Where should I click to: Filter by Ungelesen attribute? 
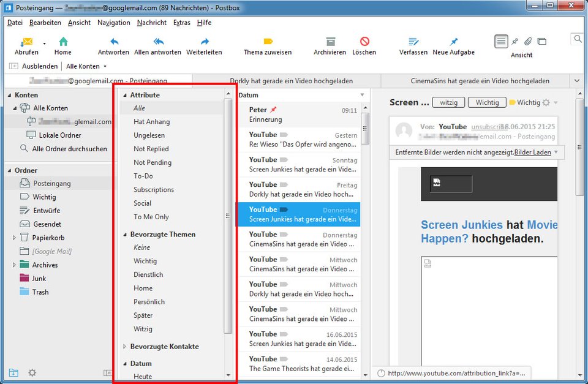[149, 135]
